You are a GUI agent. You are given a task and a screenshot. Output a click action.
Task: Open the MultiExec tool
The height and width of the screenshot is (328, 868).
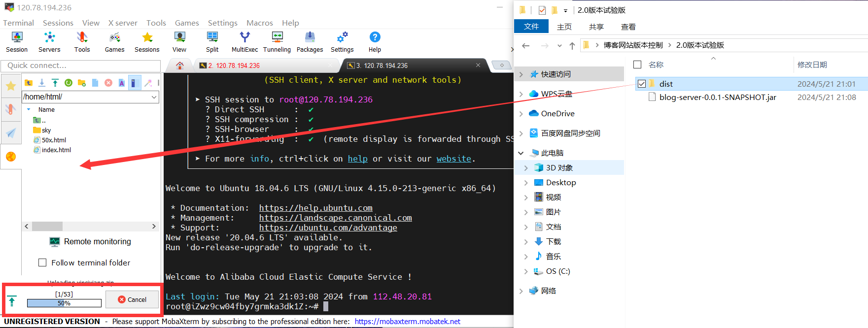pyautogui.click(x=244, y=42)
